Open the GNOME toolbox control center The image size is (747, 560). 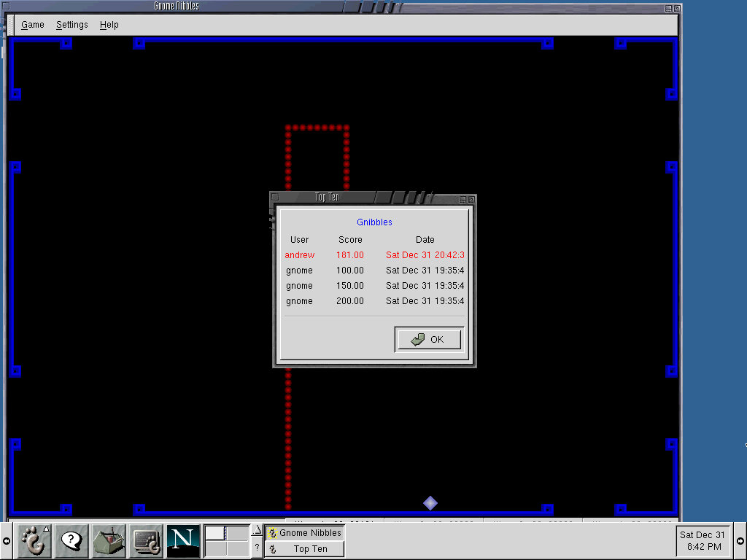click(x=108, y=541)
